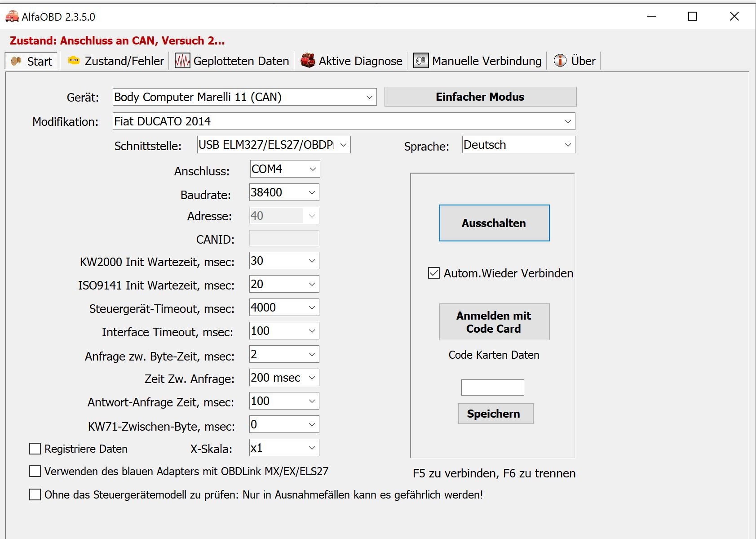Click the Code Karten Daten label

(494, 355)
